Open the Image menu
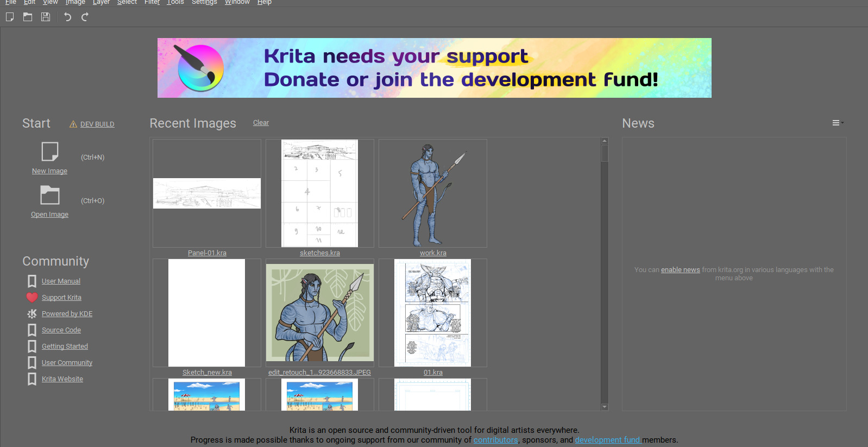Screen dimensions: 868x447 pyautogui.click(x=75, y=2)
